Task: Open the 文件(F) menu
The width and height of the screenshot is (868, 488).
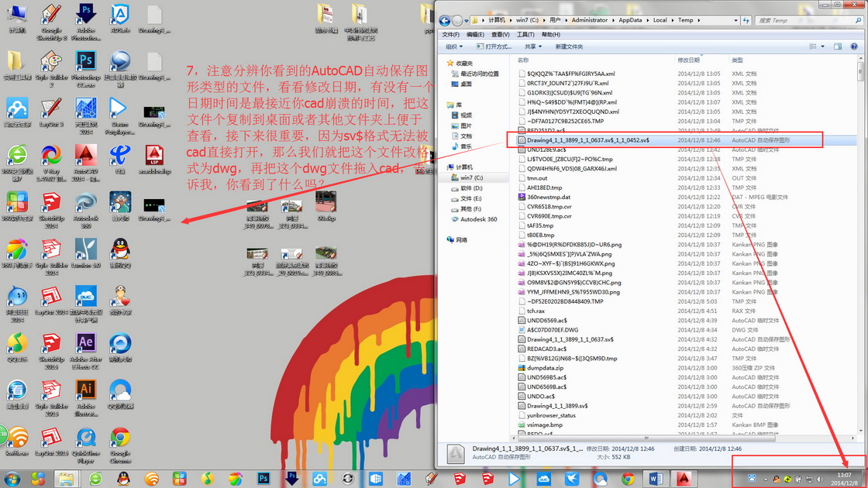Action: [451, 34]
